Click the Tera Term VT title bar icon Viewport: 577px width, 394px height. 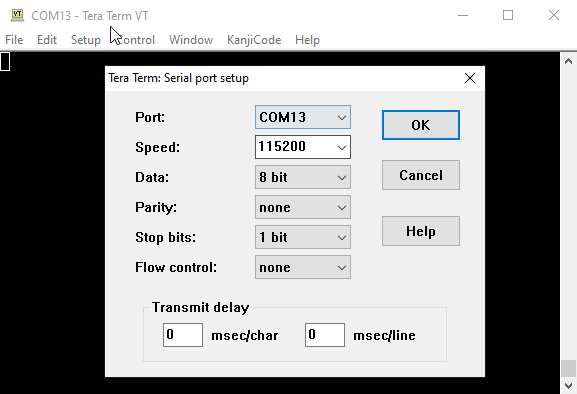coord(17,15)
